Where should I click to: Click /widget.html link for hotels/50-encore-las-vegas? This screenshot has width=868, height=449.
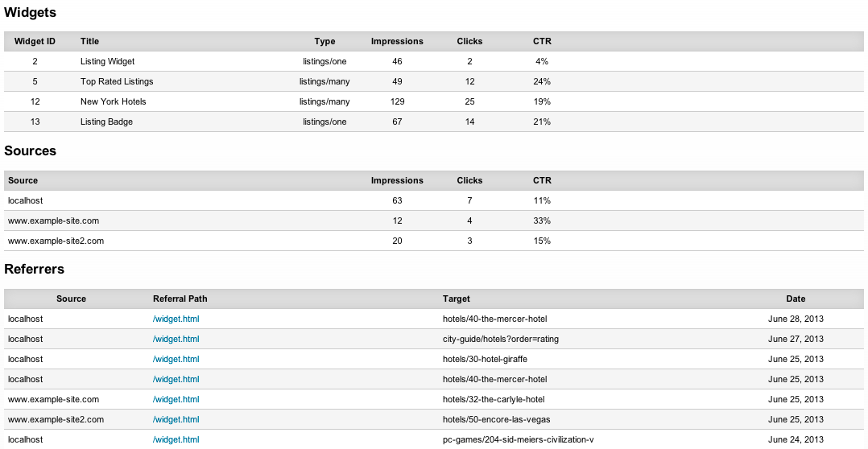pyautogui.click(x=176, y=419)
